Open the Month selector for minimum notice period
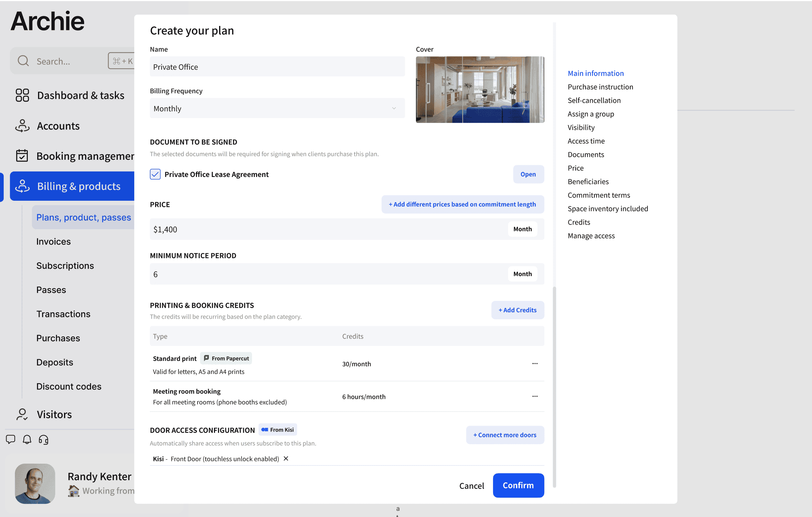The image size is (812, 517). pyautogui.click(x=522, y=273)
